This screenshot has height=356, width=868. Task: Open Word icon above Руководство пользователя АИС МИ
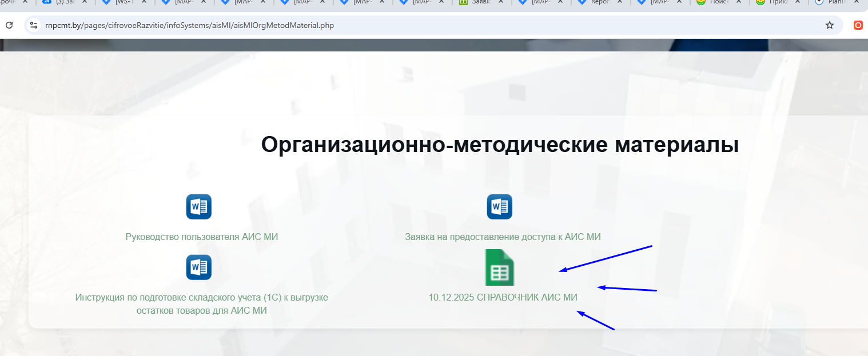199,207
